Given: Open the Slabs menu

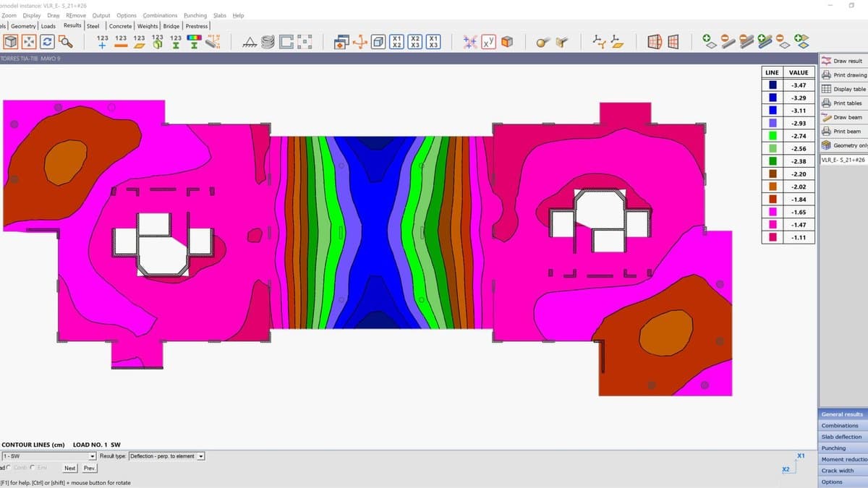Looking at the screenshot, I should click(220, 15).
